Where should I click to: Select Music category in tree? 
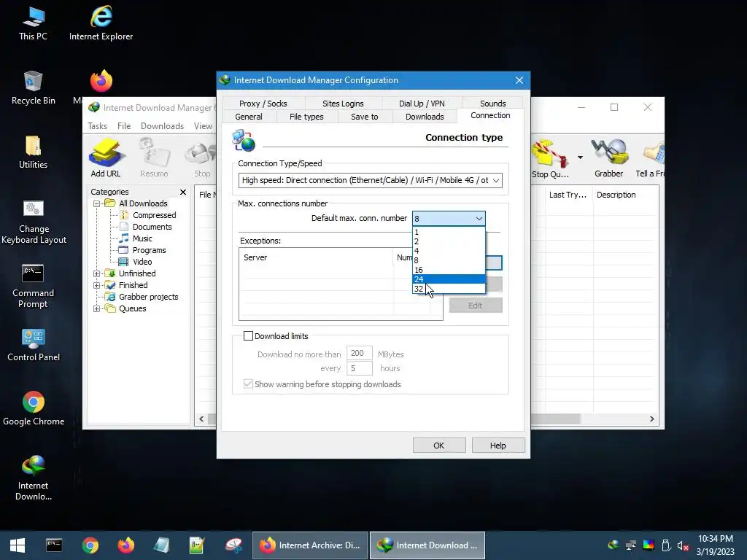click(x=142, y=238)
